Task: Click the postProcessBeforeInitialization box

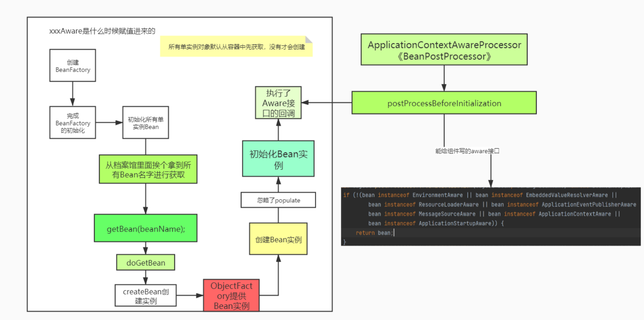Action: tap(444, 103)
